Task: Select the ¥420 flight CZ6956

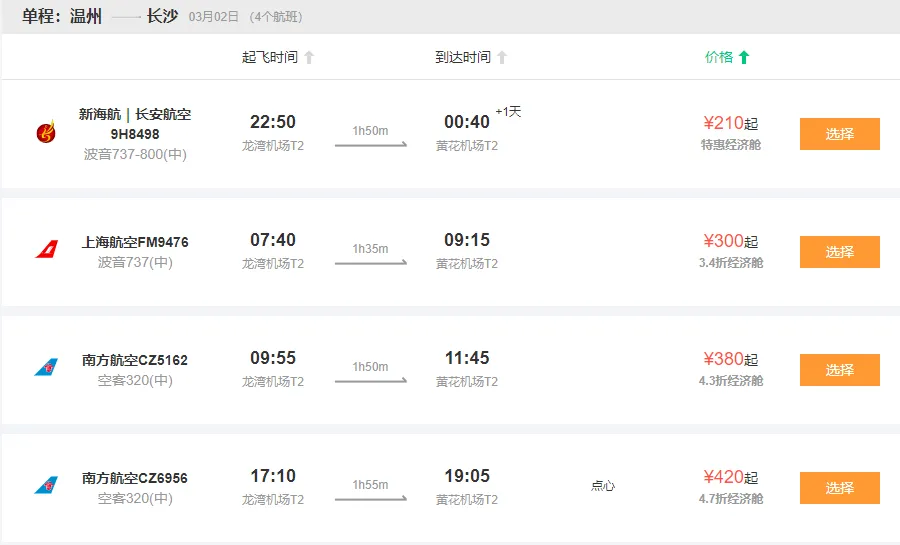Action: [x=839, y=488]
